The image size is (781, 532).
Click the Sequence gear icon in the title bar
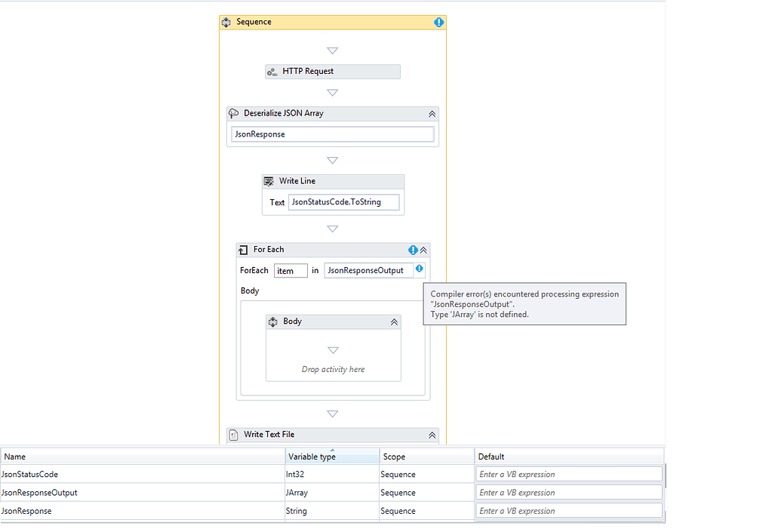tap(226, 22)
